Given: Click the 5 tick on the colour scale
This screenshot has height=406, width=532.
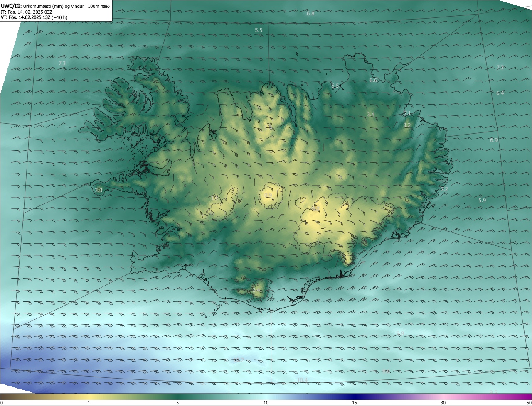Looking at the screenshot, I should point(177,403).
